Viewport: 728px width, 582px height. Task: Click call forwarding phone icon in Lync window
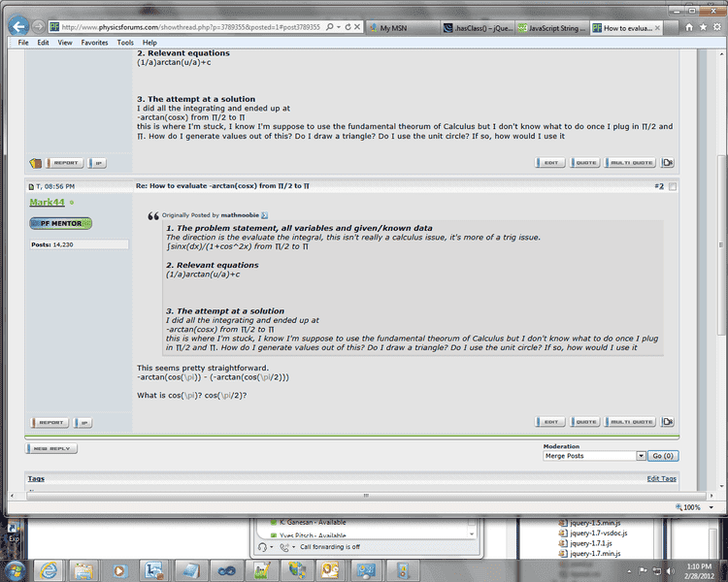coord(283,547)
